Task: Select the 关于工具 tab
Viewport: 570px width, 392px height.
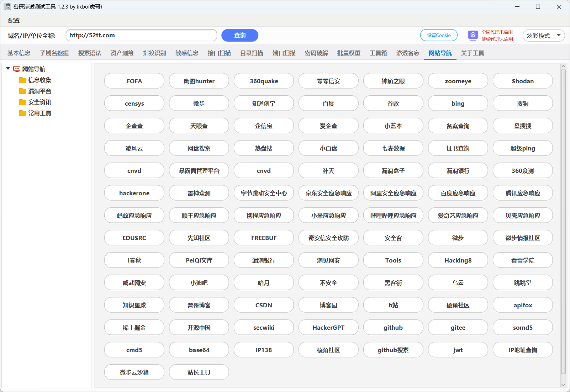Action: coord(473,53)
